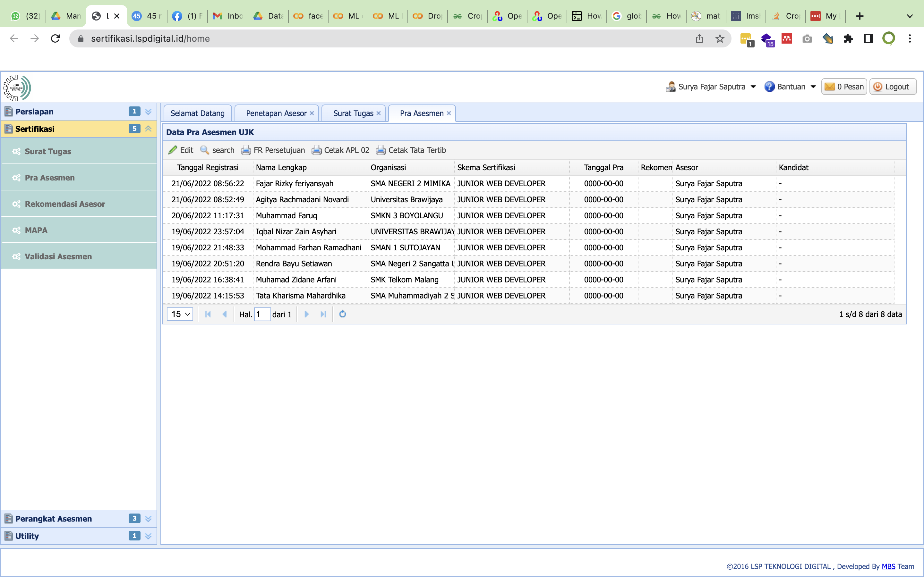The width and height of the screenshot is (924, 577).
Task: Switch to Selamat Datang tab
Action: (197, 113)
